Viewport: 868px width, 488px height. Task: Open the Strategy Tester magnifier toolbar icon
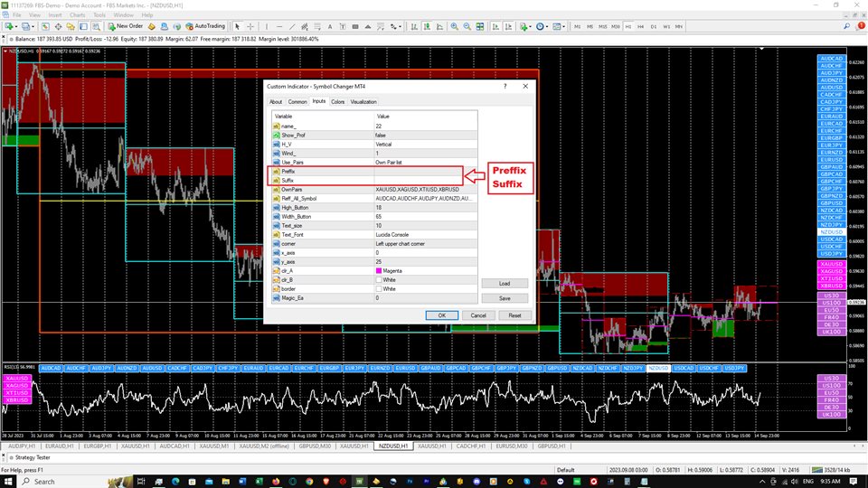point(96,26)
